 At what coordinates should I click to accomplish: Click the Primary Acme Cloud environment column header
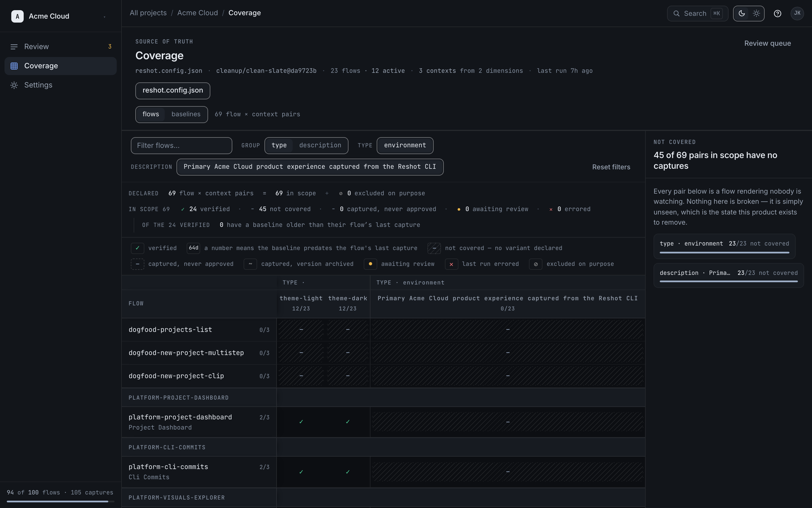(508, 303)
